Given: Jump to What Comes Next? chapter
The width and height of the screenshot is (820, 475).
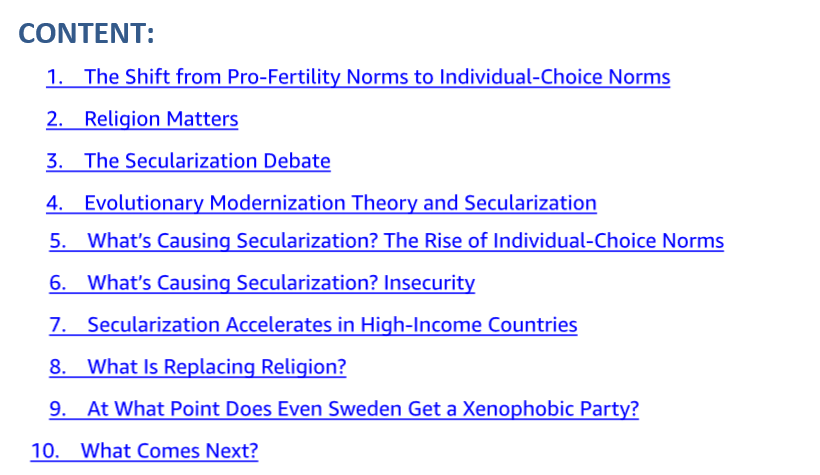Looking at the screenshot, I should (x=169, y=451).
